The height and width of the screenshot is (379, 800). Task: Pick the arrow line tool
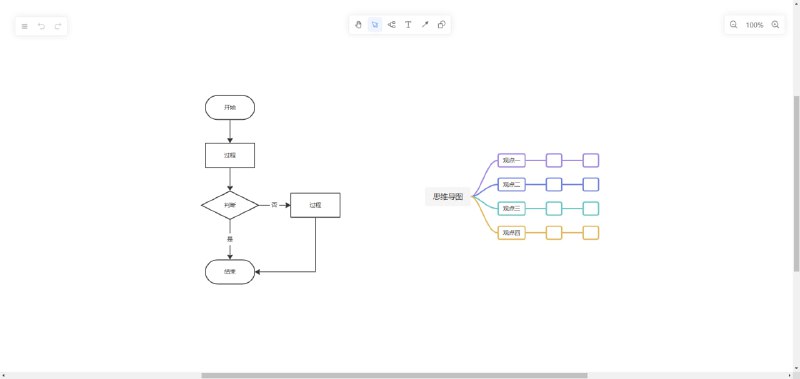[x=425, y=24]
